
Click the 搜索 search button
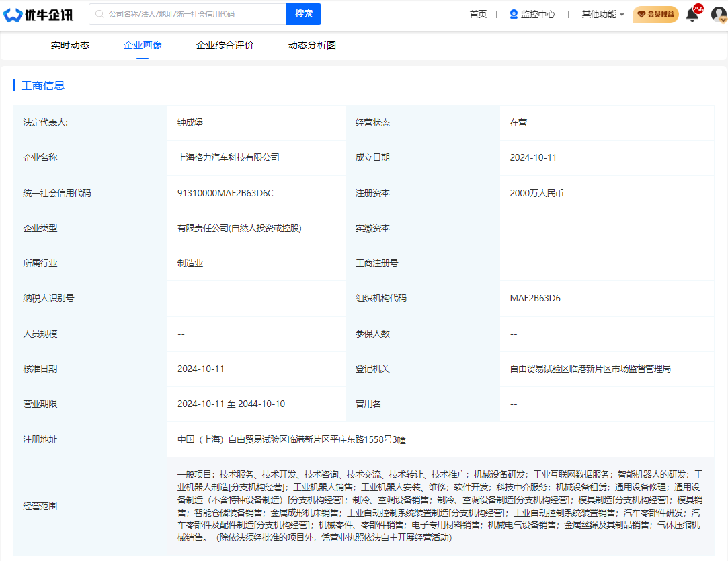(x=303, y=13)
